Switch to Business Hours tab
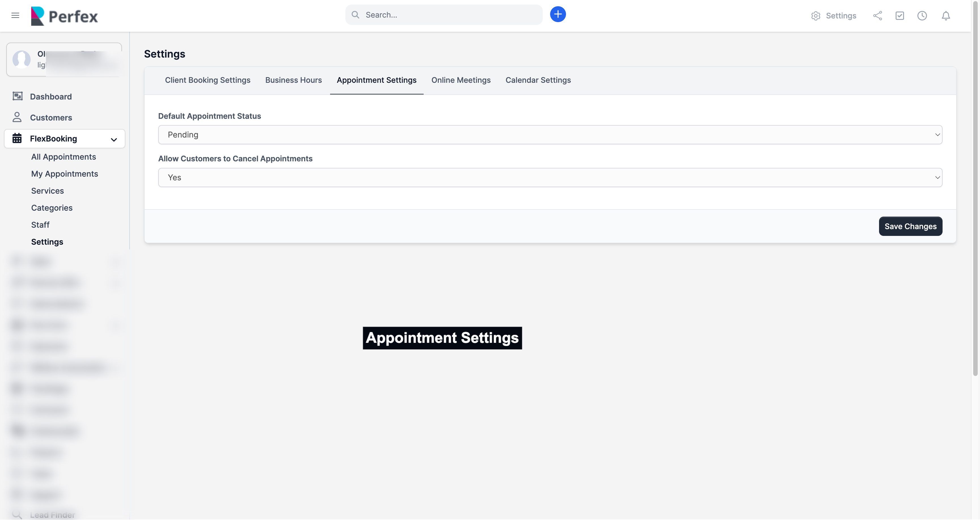This screenshot has height=520, width=980. point(293,80)
